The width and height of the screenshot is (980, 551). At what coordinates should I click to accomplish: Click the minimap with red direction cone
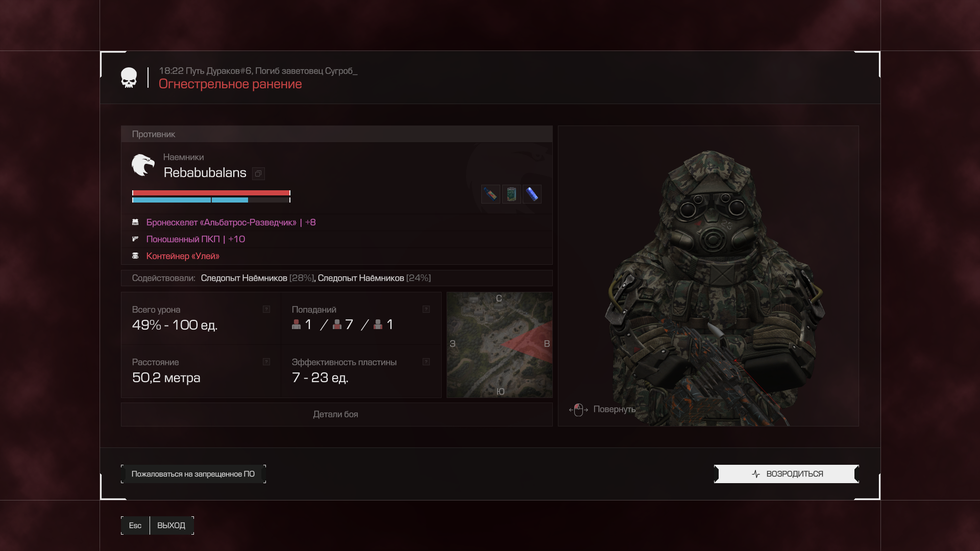coord(500,345)
